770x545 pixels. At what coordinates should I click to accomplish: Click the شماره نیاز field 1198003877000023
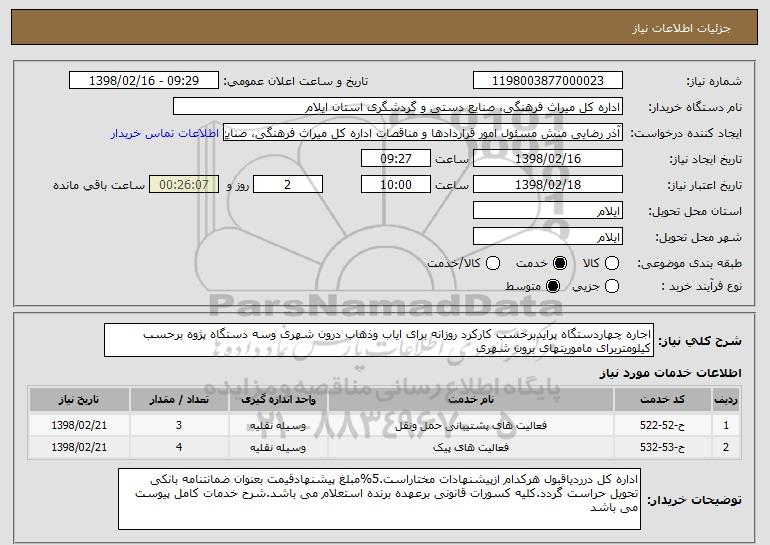coord(548,81)
